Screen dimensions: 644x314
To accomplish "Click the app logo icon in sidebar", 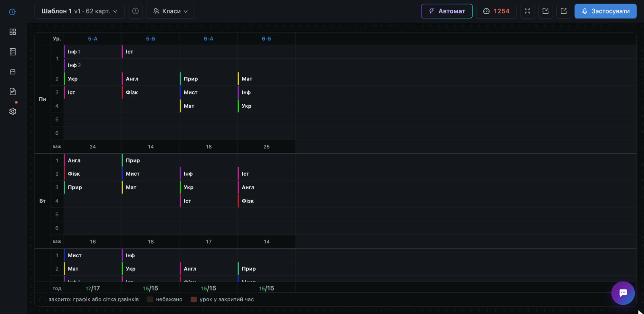I will point(12,12).
